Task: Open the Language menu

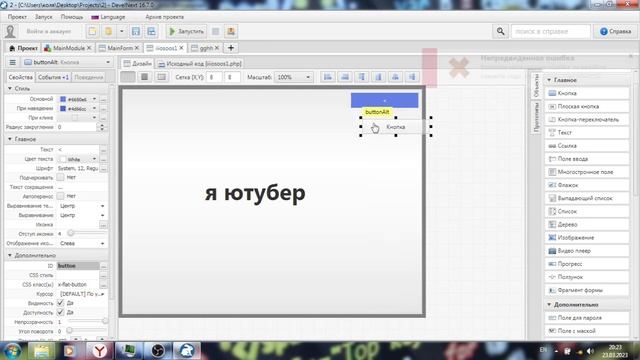Action: pos(108,17)
